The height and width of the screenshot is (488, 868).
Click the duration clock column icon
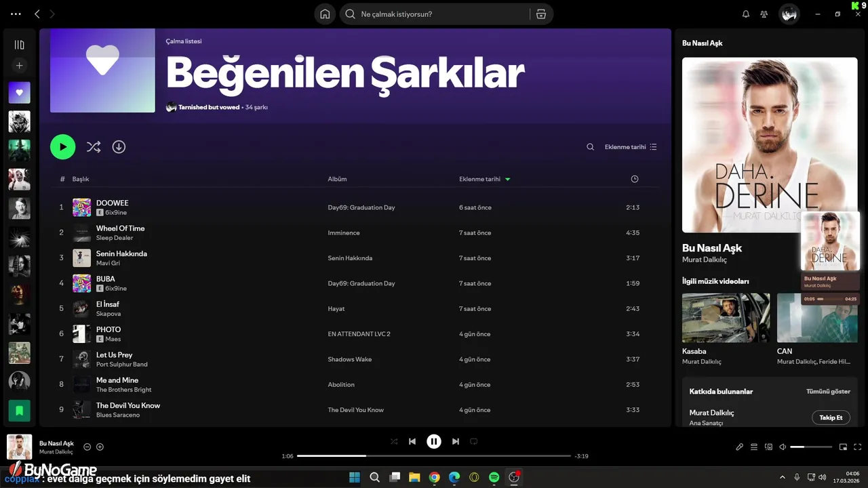pos(634,179)
